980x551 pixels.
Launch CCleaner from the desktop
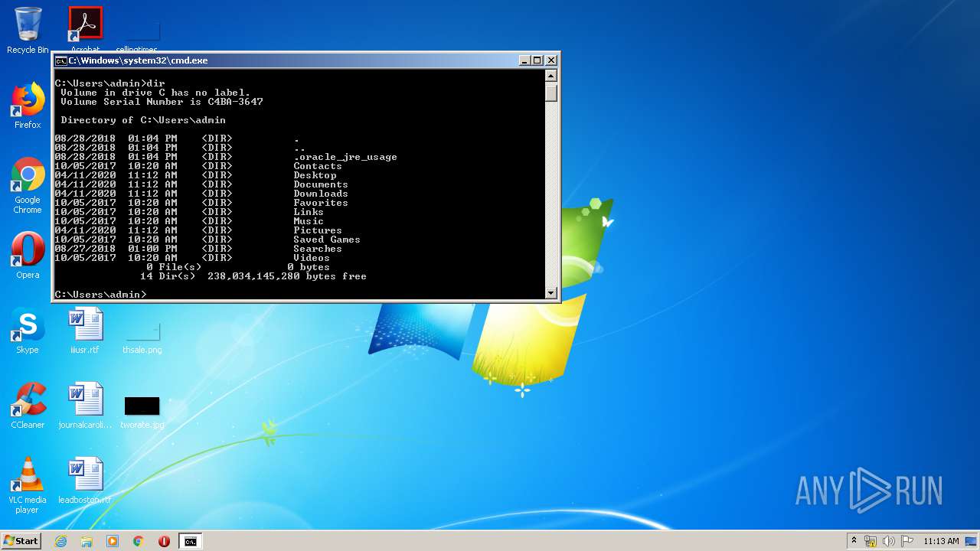coord(28,406)
